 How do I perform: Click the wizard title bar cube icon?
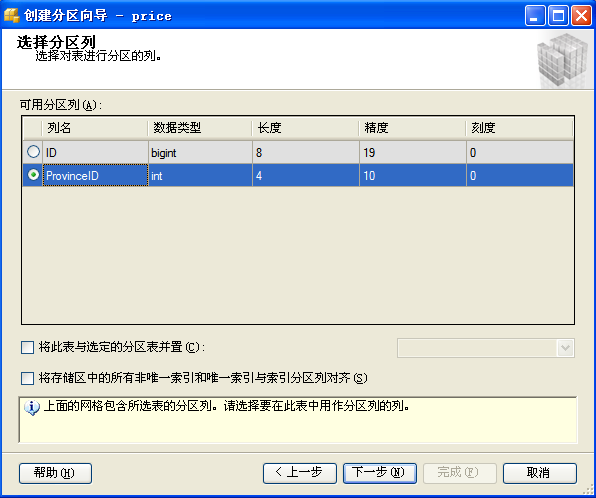11,15
